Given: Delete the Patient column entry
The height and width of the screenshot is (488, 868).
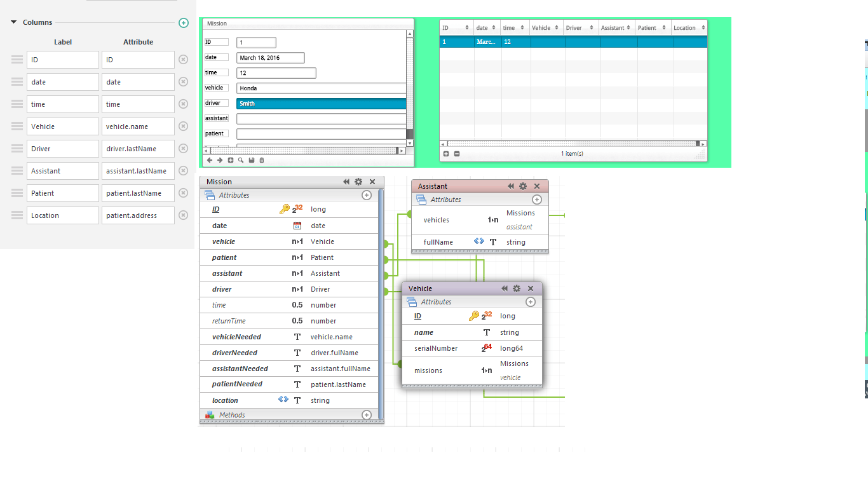Looking at the screenshot, I should pos(183,193).
